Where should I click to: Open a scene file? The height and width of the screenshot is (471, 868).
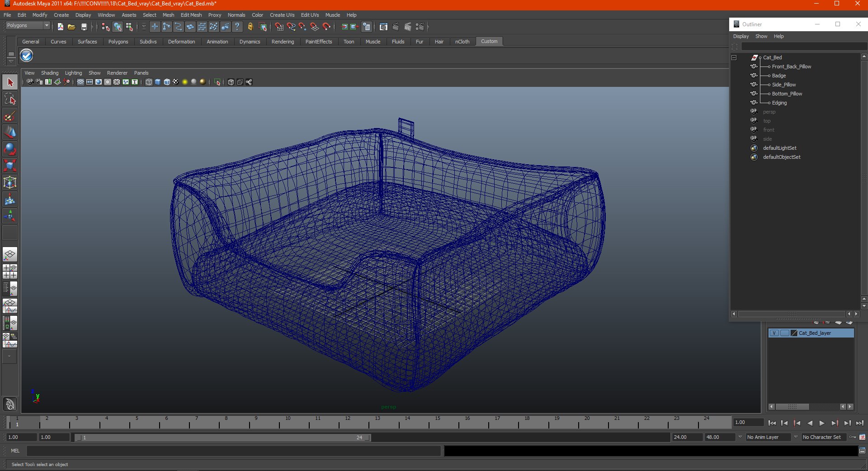point(71,27)
